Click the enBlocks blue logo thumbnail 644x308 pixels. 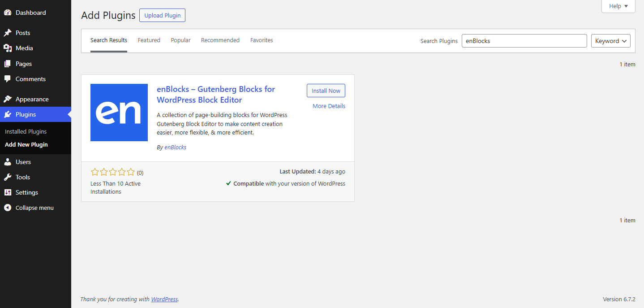[119, 113]
